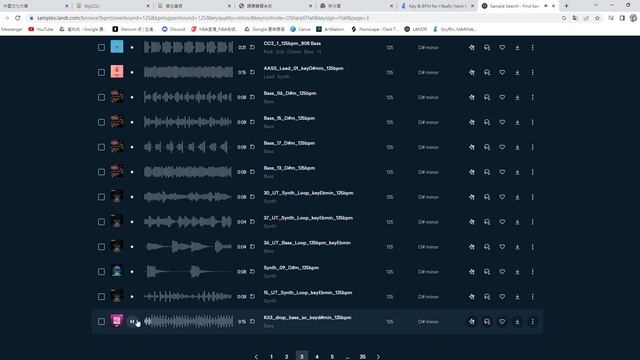640x360 pixels.
Task: Toggle the loop icon on the AASS_Lead_01 row
Action: click(x=252, y=72)
